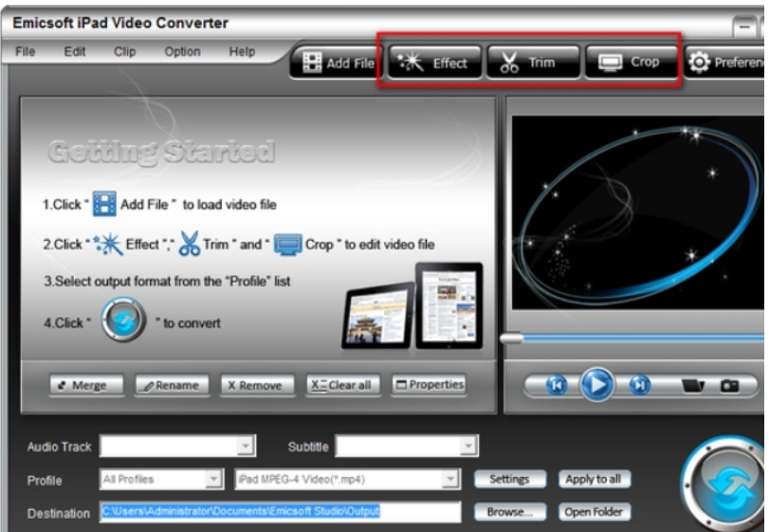
Task: Minimize the Emicsoft window
Action: click(744, 26)
